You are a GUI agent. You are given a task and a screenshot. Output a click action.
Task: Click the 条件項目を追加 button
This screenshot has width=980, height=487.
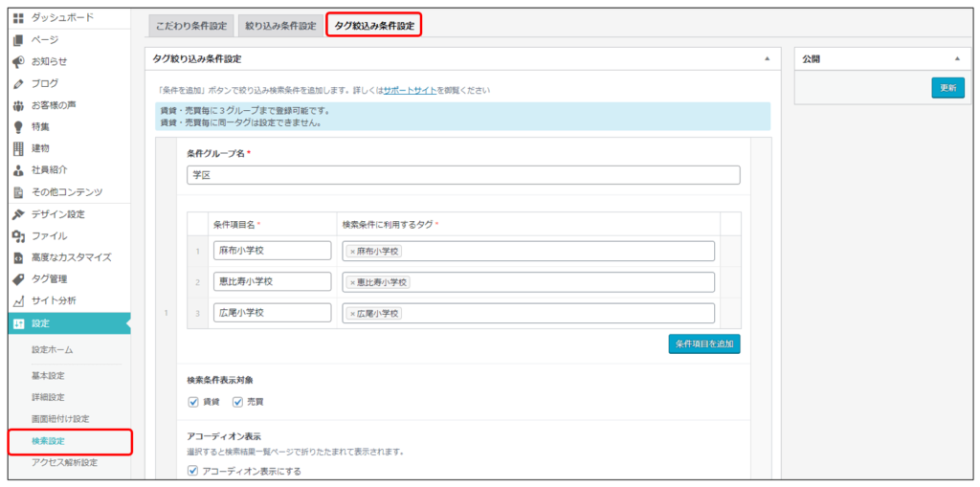coord(703,343)
